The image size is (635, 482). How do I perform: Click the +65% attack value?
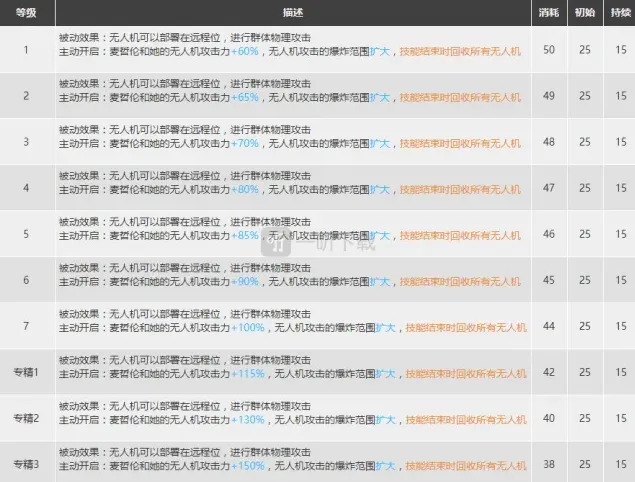245,98
